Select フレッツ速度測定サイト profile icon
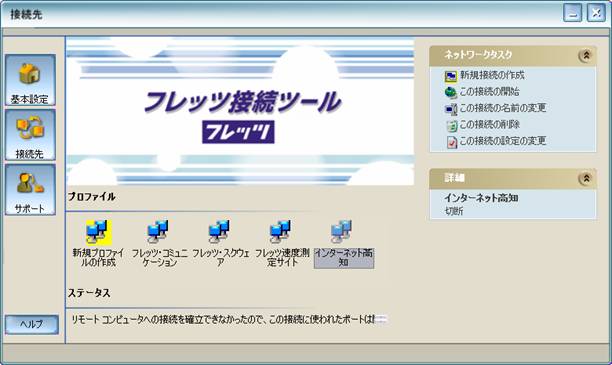Image resolution: width=612 pixels, height=365 pixels. 280,231
